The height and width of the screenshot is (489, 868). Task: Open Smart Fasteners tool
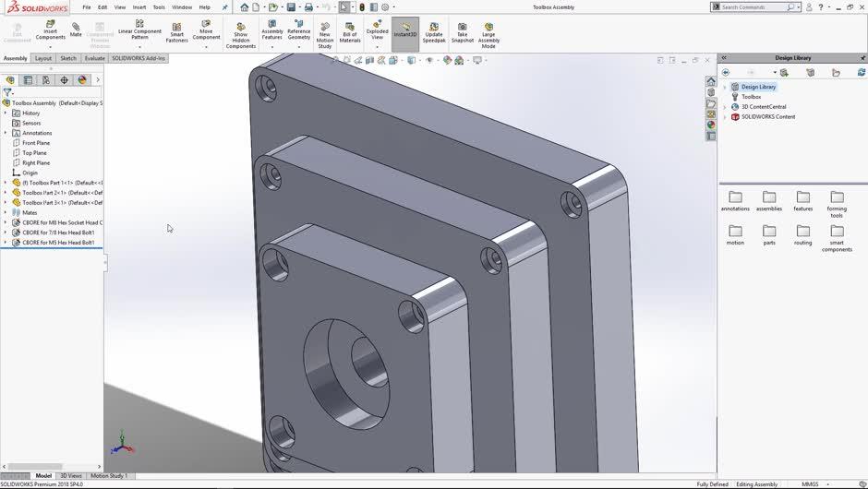pyautogui.click(x=176, y=33)
